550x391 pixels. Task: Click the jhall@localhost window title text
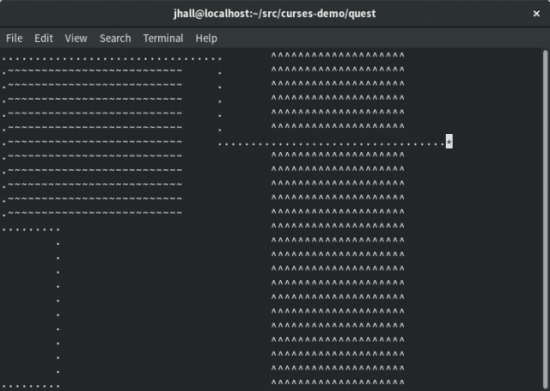pyautogui.click(x=275, y=13)
